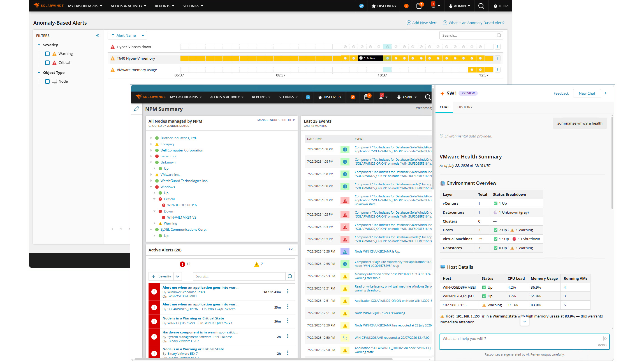The image size is (644, 362).
Task: Click the blue circular link icon in the Anomaly window navbar
Action: (x=362, y=6)
